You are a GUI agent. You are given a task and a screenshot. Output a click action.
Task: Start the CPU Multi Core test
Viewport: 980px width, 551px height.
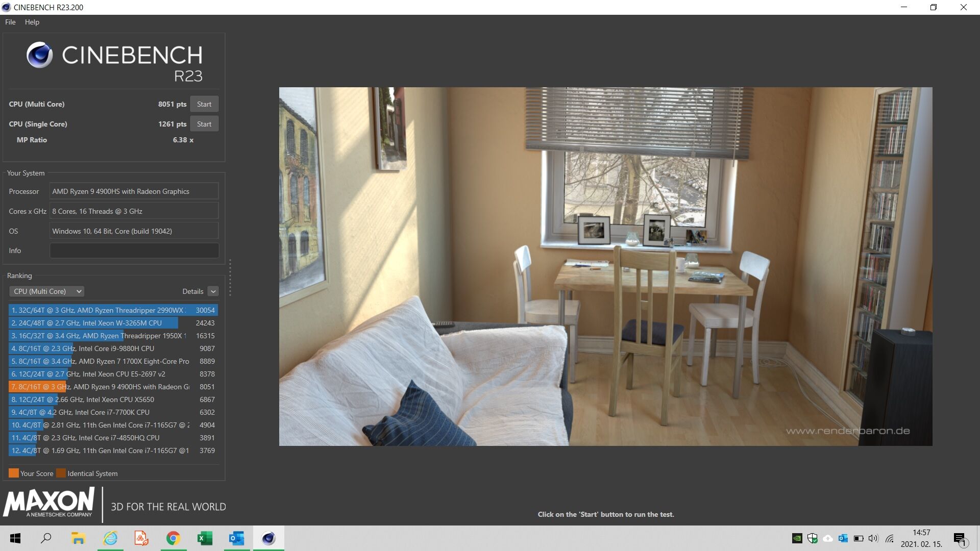[204, 104]
